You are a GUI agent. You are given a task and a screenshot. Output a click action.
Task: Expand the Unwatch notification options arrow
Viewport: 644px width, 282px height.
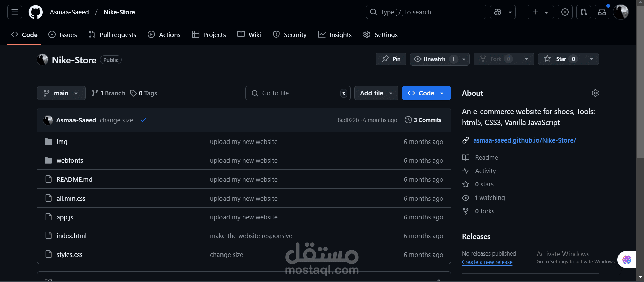(x=464, y=59)
